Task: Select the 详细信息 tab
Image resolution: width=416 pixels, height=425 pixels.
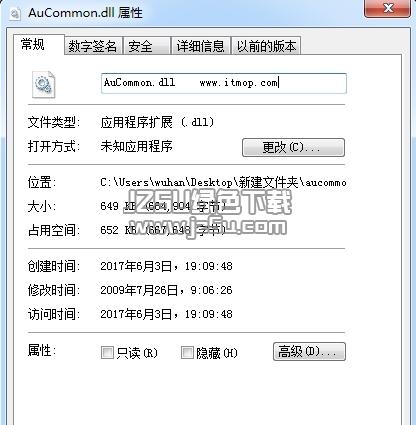Action: [x=200, y=46]
